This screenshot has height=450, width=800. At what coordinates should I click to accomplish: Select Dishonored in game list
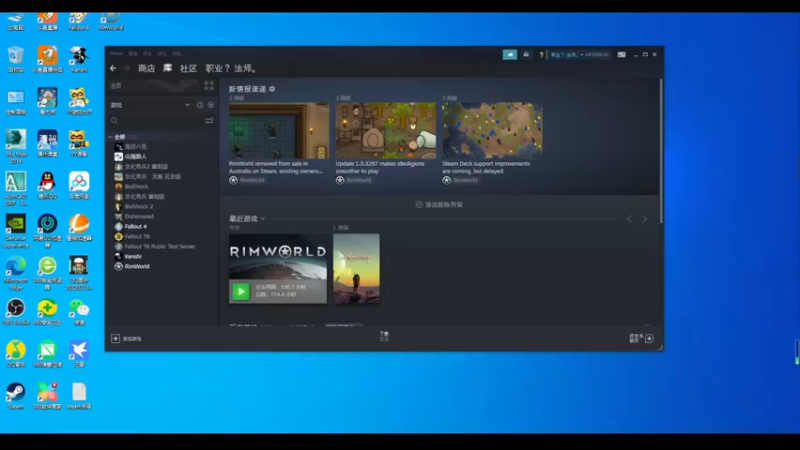139,216
